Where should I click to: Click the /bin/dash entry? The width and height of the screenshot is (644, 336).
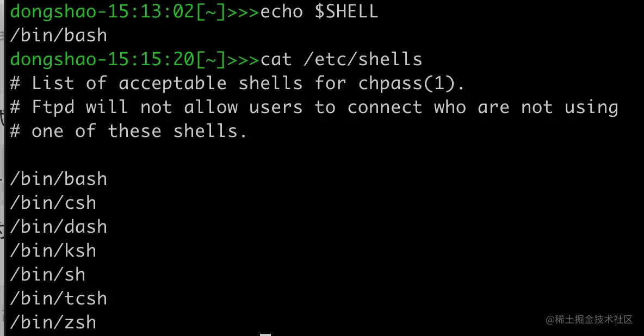(x=58, y=227)
